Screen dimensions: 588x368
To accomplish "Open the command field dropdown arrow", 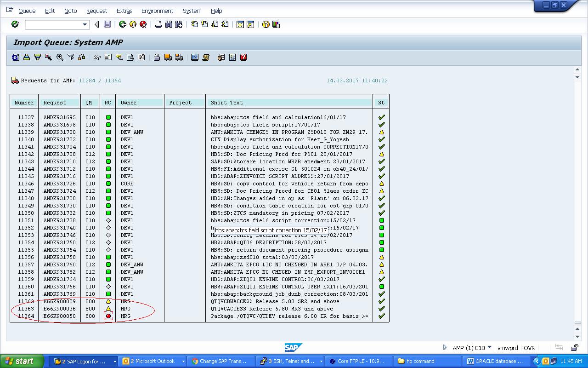I will tap(85, 24).
